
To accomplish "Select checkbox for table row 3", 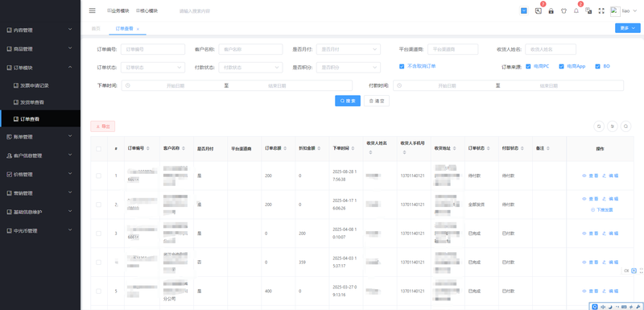I will click(x=98, y=234).
